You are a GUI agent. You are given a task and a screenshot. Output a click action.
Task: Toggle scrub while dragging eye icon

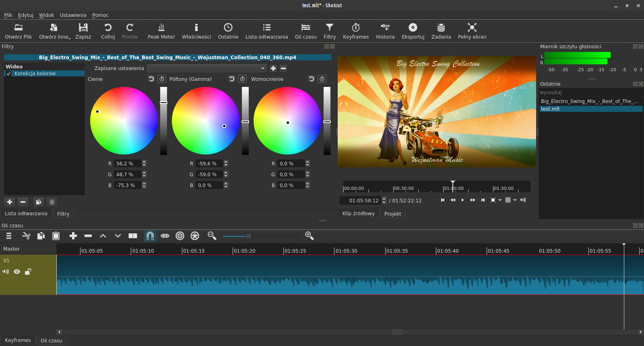point(165,236)
